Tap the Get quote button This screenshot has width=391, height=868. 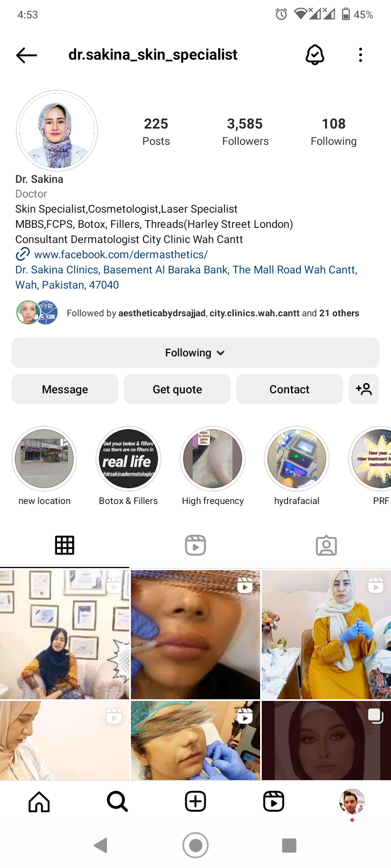click(x=177, y=389)
